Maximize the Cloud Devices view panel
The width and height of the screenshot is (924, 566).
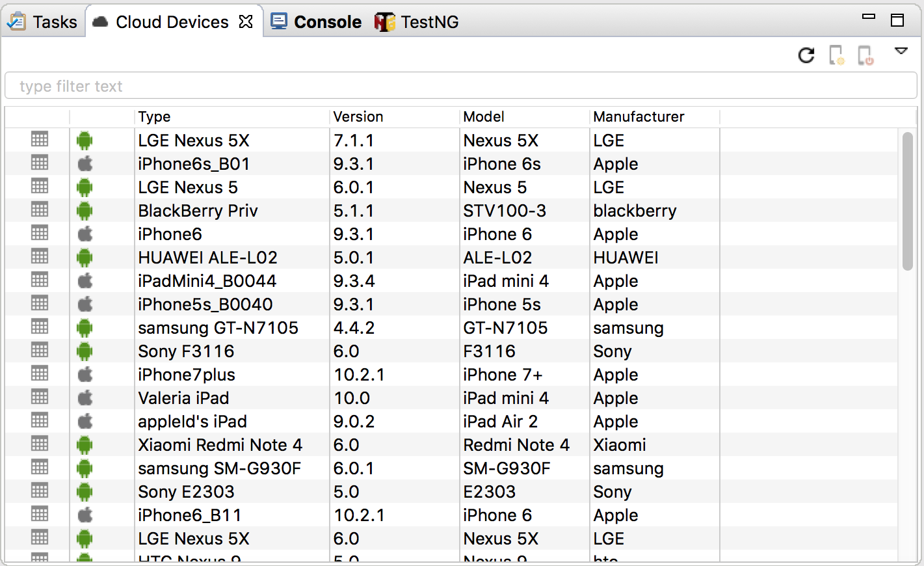[x=897, y=20]
